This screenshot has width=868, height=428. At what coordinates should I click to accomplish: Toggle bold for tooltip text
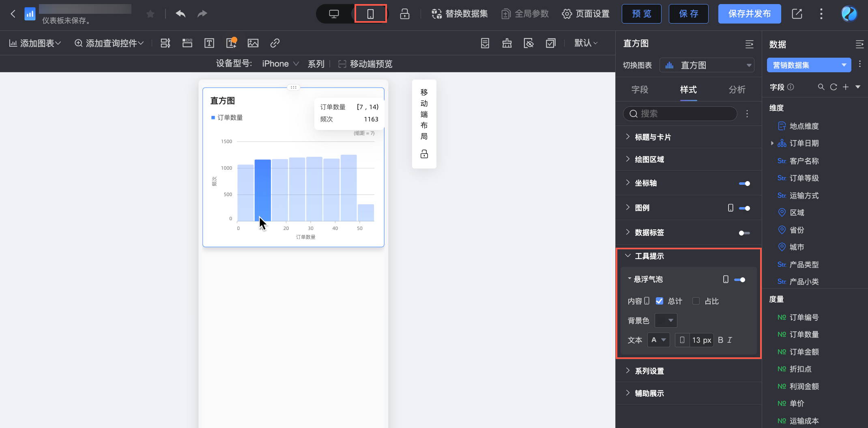coord(720,340)
